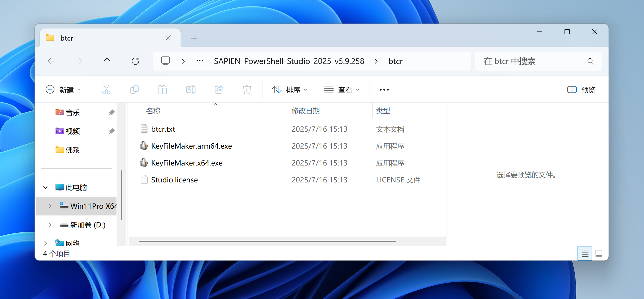The image size is (644, 299).
Task: Open the Sort dropdown menu
Action: coord(290,90)
